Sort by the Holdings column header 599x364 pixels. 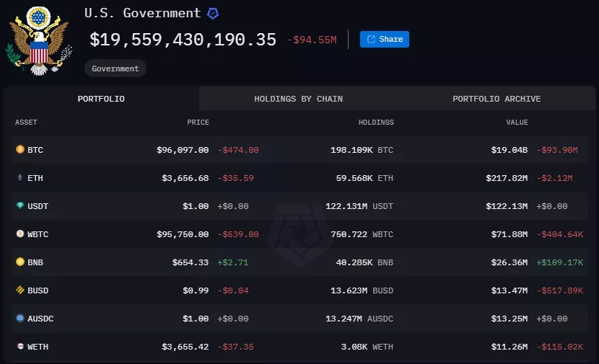coord(376,123)
